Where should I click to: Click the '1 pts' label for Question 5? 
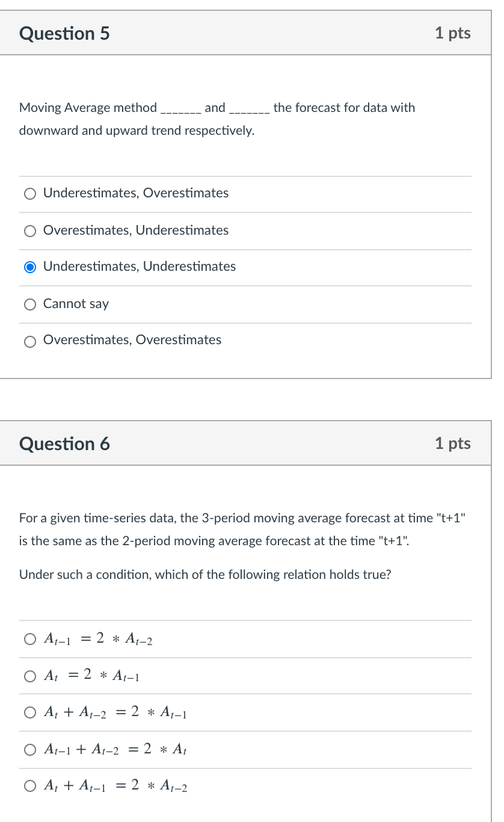pyautogui.click(x=453, y=34)
